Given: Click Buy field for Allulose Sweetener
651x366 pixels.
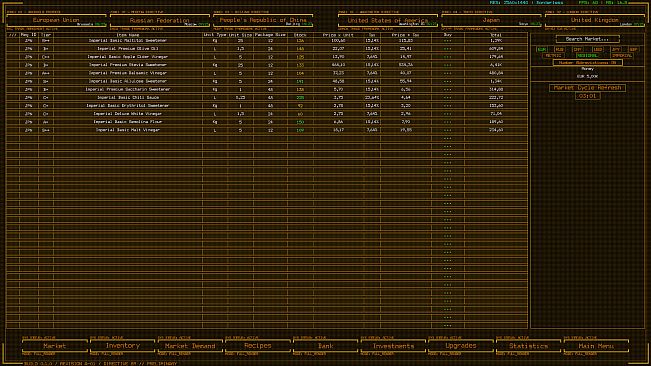Looking at the screenshot, I should pos(448,81).
